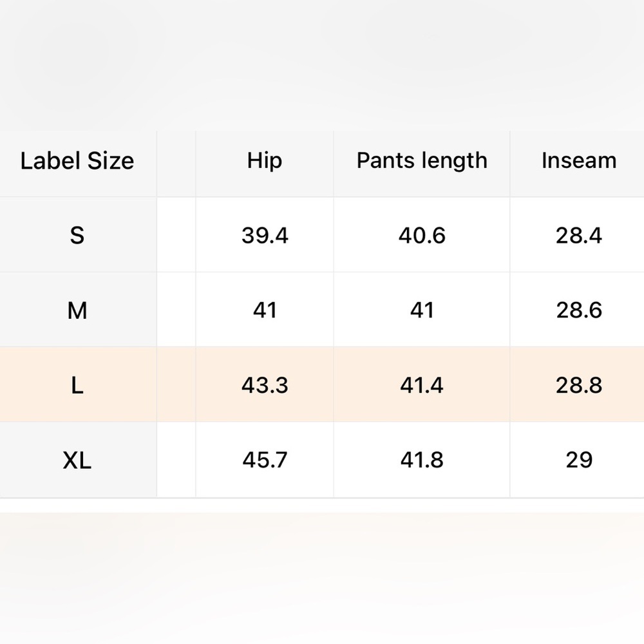Click the 45.7 hip value
This screenshot has width=644, height=644.
[x=265, y=460]
